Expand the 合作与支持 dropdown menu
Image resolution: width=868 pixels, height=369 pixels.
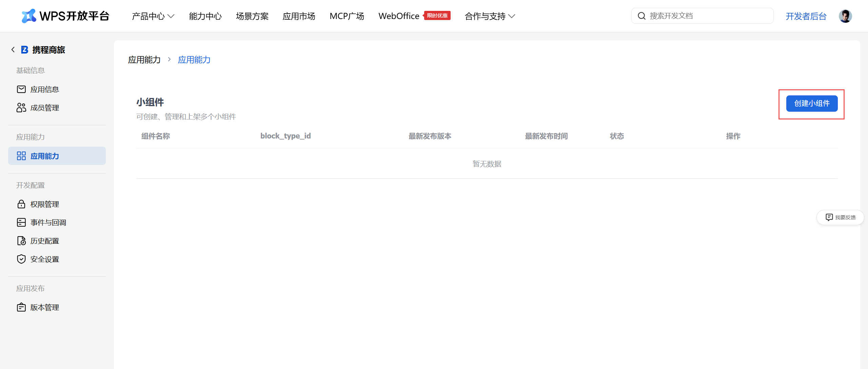point(490,16)
